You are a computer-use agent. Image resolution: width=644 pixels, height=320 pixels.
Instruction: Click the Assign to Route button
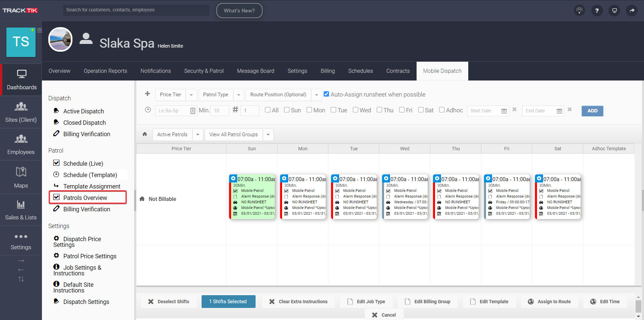[549, 301]
